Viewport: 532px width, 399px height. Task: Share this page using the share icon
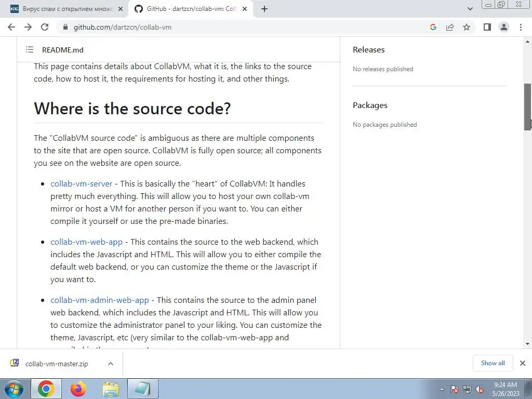450,27
